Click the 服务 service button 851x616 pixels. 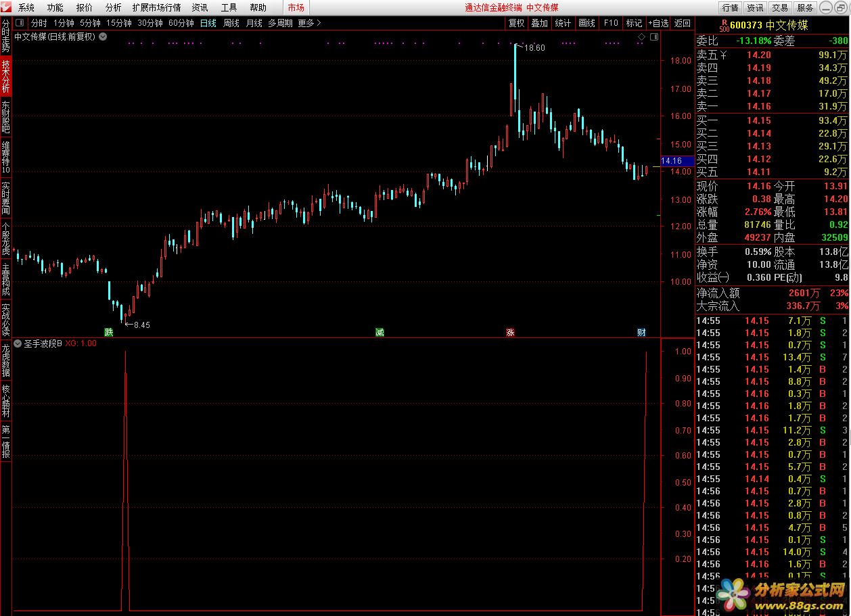coord(805,7)
